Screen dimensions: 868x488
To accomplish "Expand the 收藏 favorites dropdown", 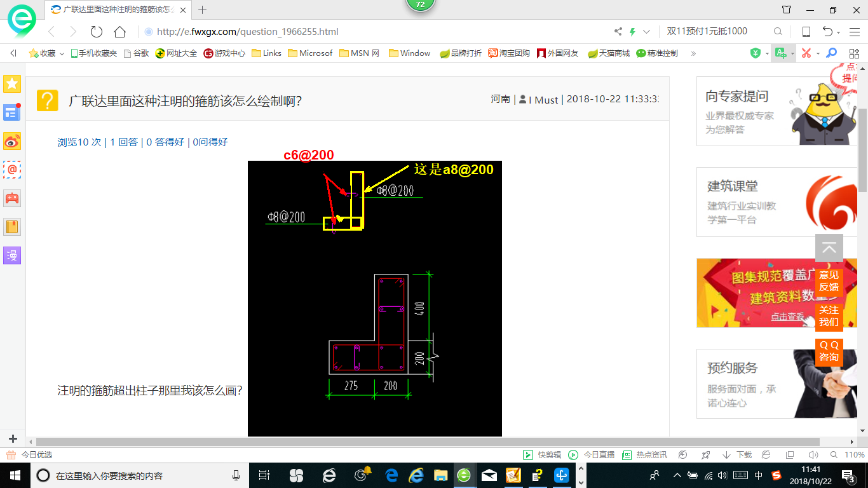I will [62, 53].
